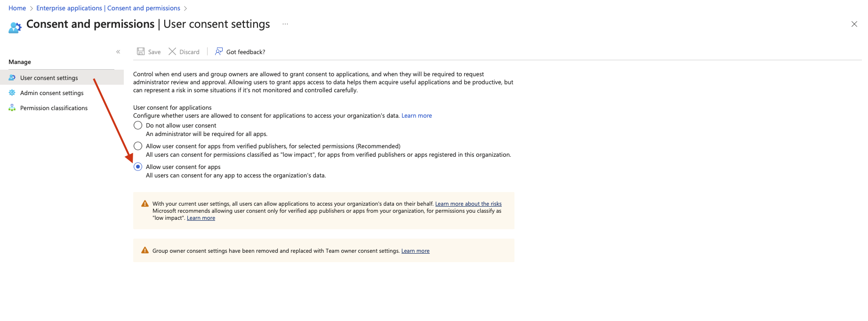Click the Discard button label
Viewport: 868px width, 321px height.
point(189,52)
